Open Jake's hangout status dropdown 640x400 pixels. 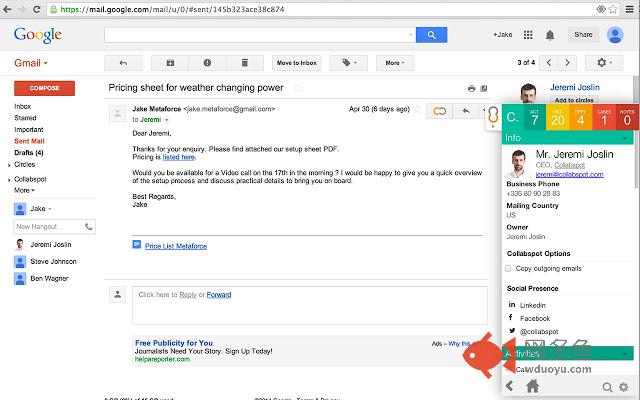[x=50, y=209]
